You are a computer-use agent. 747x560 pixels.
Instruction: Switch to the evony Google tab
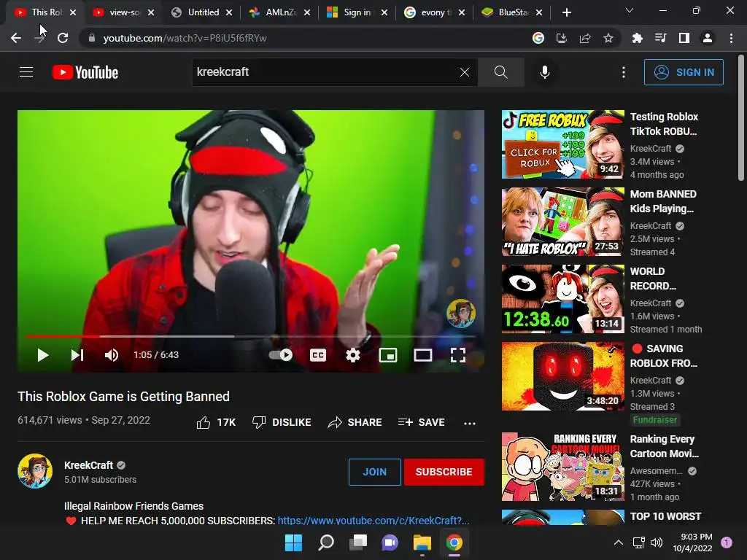(435, 12)
